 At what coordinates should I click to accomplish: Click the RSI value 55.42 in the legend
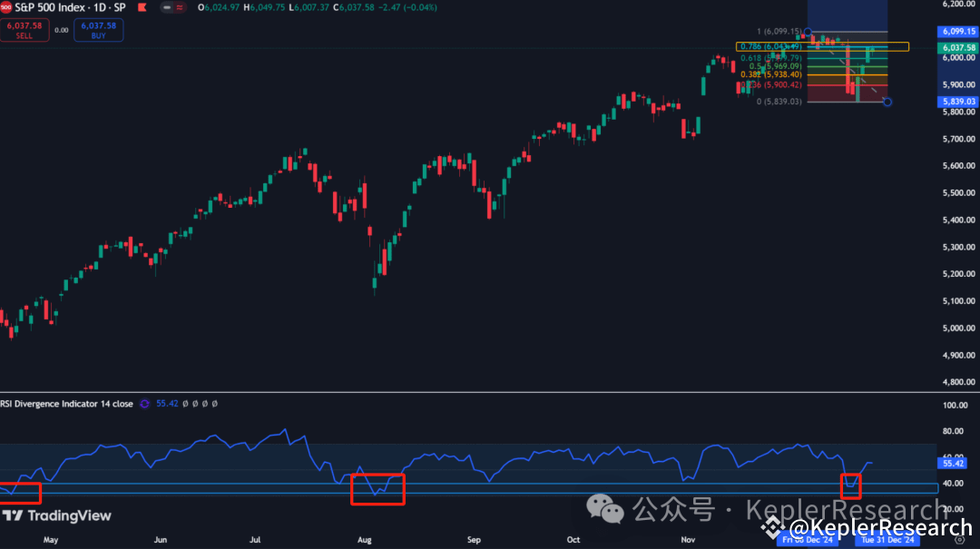tap(167, 404)
